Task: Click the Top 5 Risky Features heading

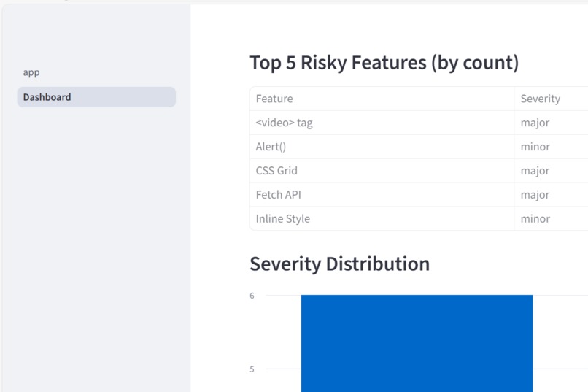Action: 384,63
